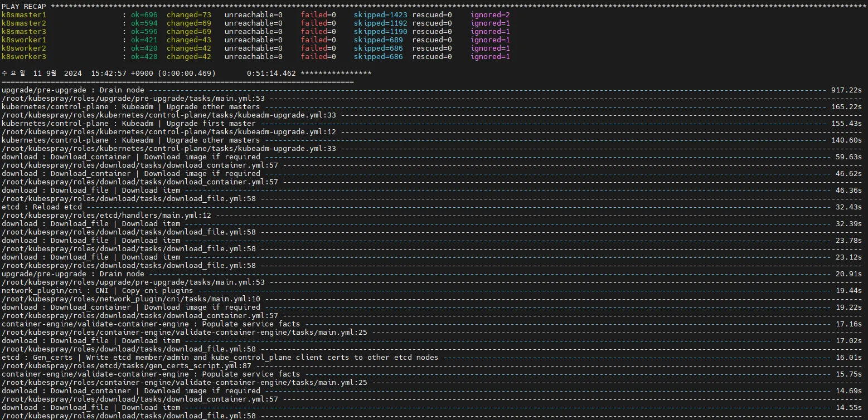Click the 'etcd : Reload etcd' task line
The width and height of the screenshot is (868, 420).
(x=42, y=207)
